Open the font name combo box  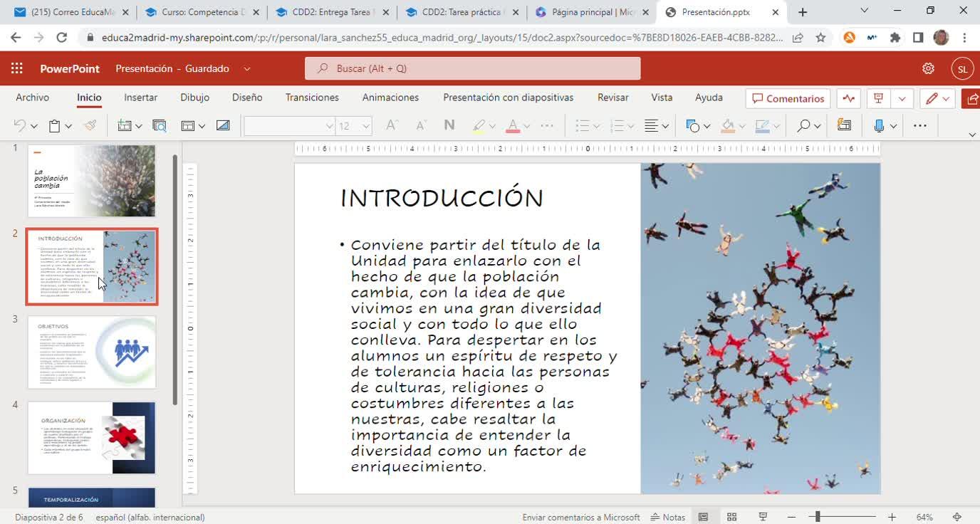289,126
